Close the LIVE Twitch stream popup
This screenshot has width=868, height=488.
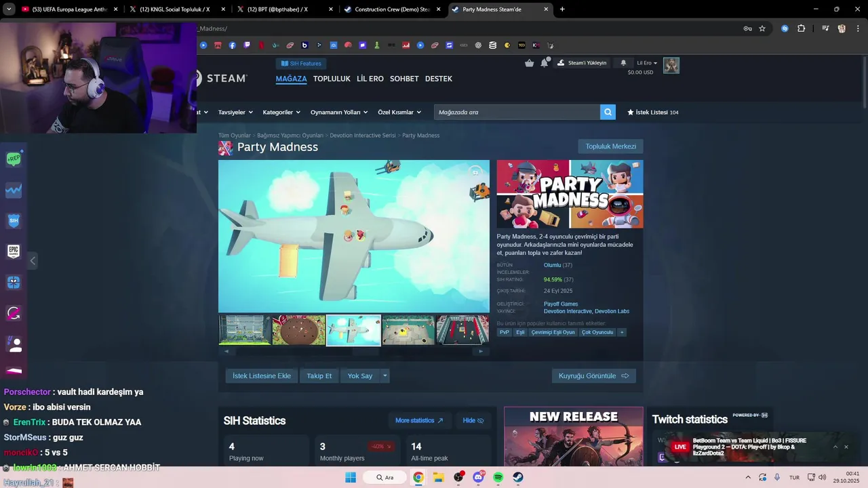coord(846,447)
